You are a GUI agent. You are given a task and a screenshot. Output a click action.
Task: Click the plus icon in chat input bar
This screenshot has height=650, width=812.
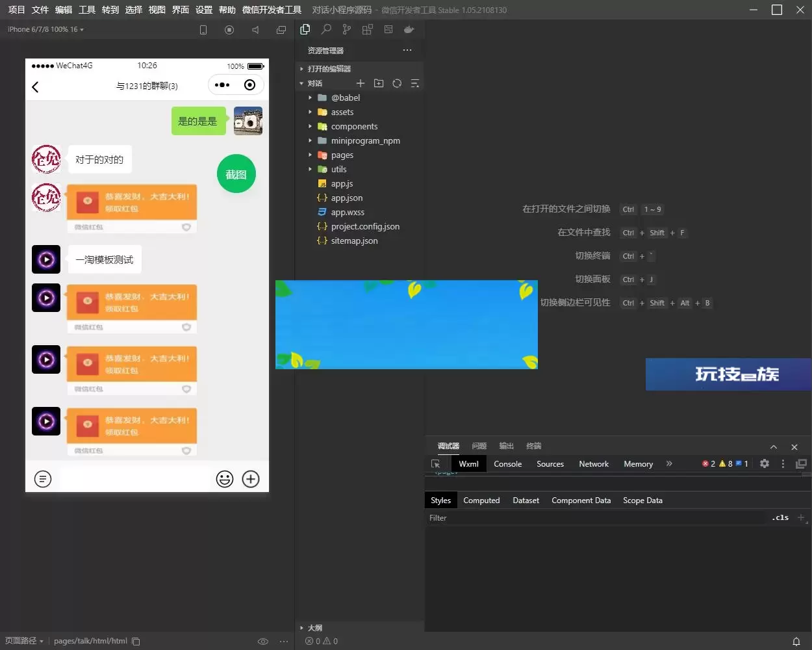251,479
